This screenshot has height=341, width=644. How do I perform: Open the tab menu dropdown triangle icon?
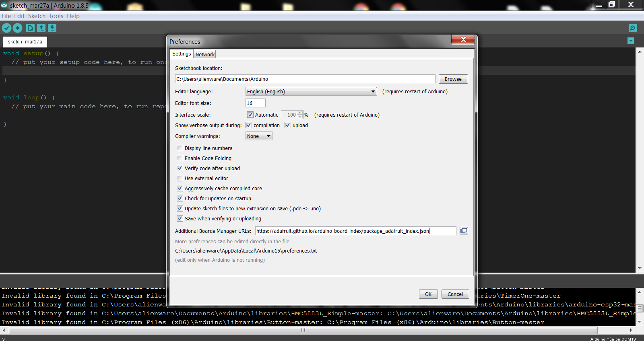pos(631,41)
